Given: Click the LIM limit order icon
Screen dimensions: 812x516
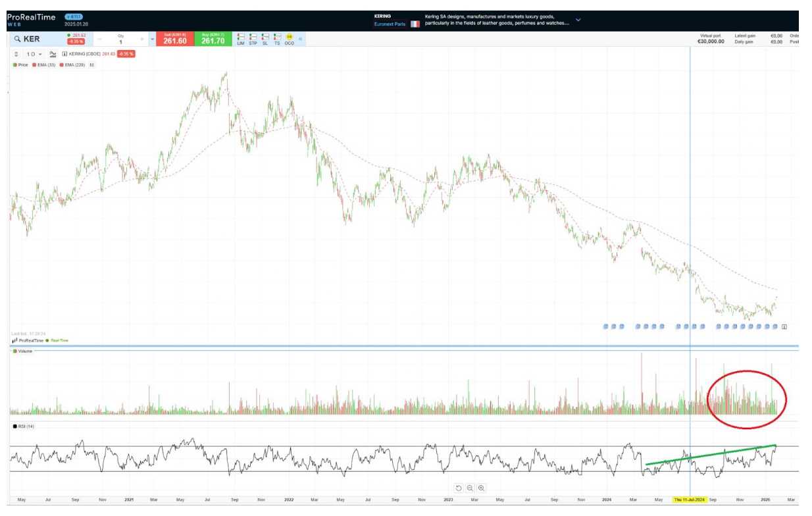Looking at the screenshot, I should click(240, 38).
